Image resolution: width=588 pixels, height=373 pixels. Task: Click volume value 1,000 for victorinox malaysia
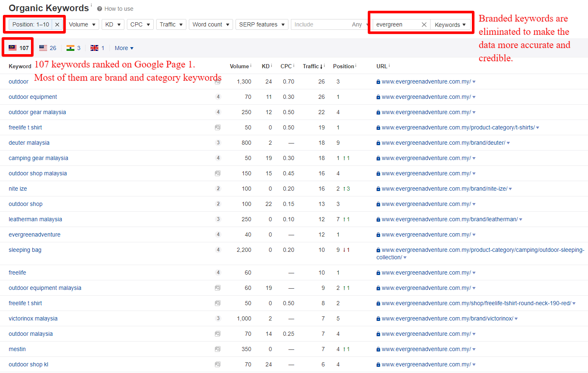point(244,318)
